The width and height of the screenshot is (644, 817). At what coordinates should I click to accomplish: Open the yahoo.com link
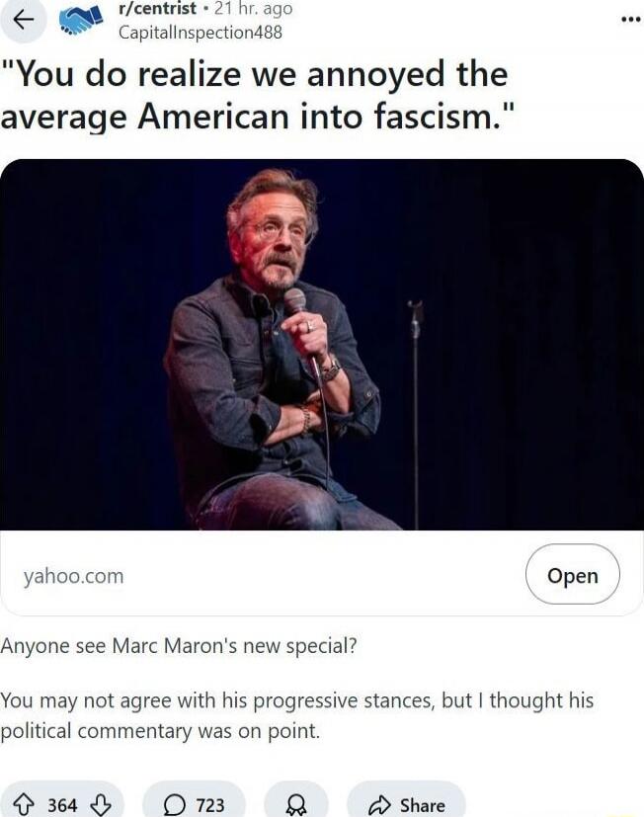pyautogui.click(x=73, y=576)
